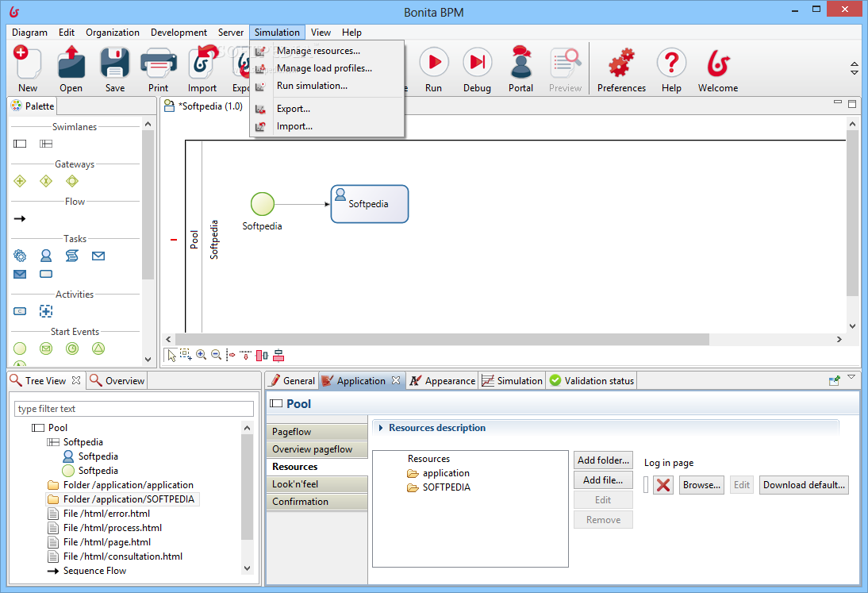Click the Add folder... button
868x593 pixels.
(603, 460)
